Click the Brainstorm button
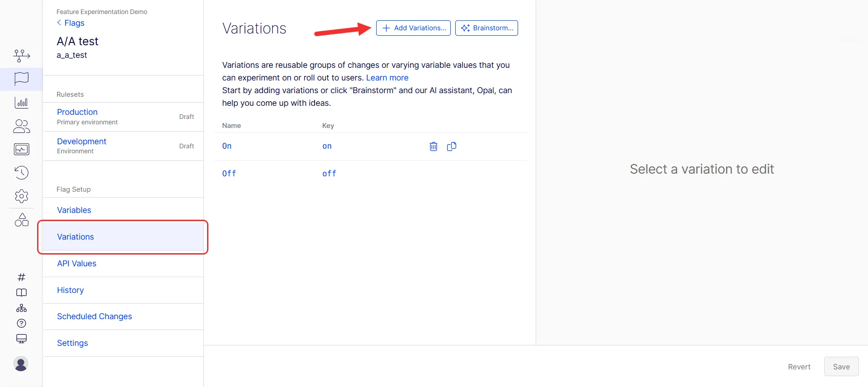 tap(486, 28)
